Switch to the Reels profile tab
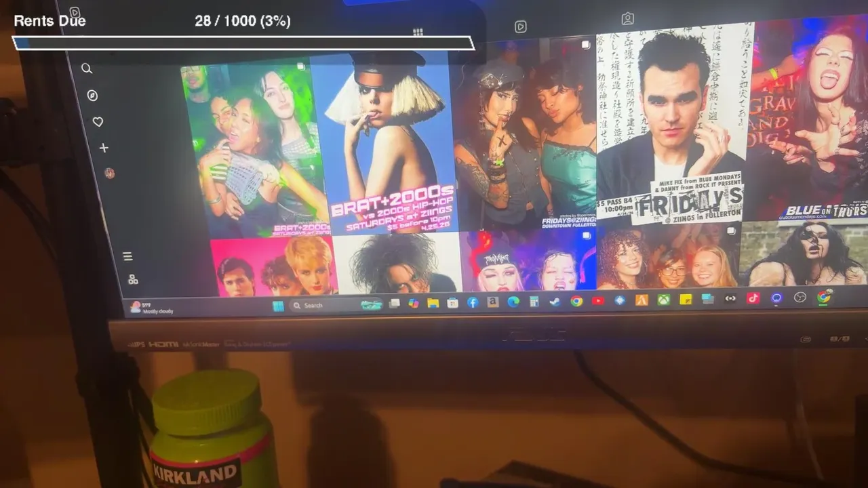868x488 pixels. point(520,26)
